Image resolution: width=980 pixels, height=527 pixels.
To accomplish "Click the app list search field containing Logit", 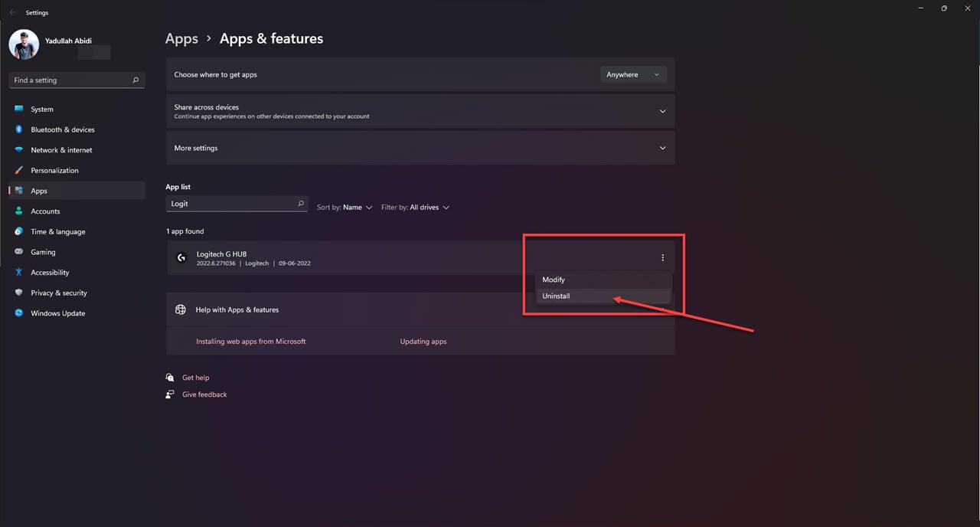I will [237, 204].
